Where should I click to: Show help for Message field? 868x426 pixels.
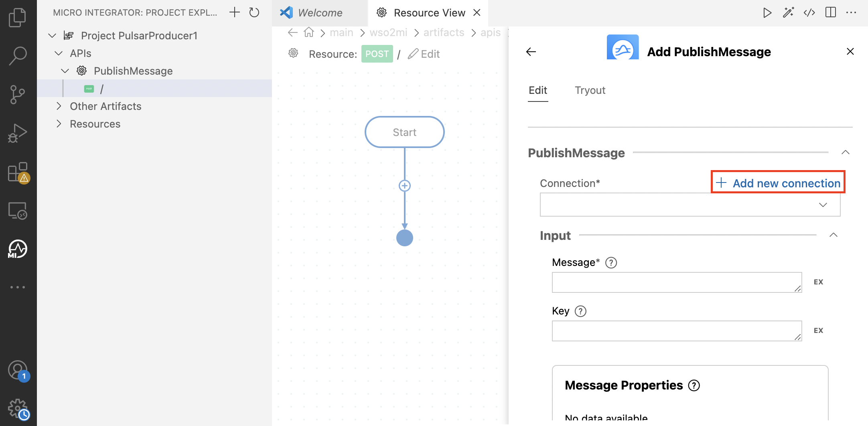pyautogui.click(x=611, y=263)
